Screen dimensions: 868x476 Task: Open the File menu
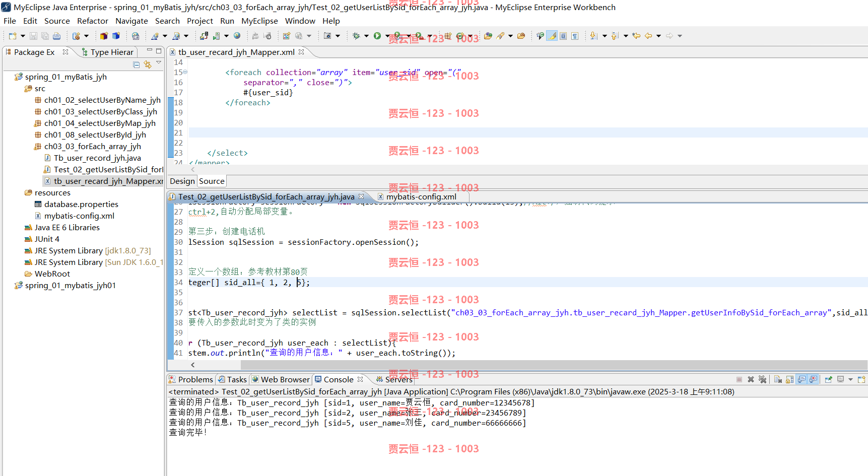click(x=10, y=21)
